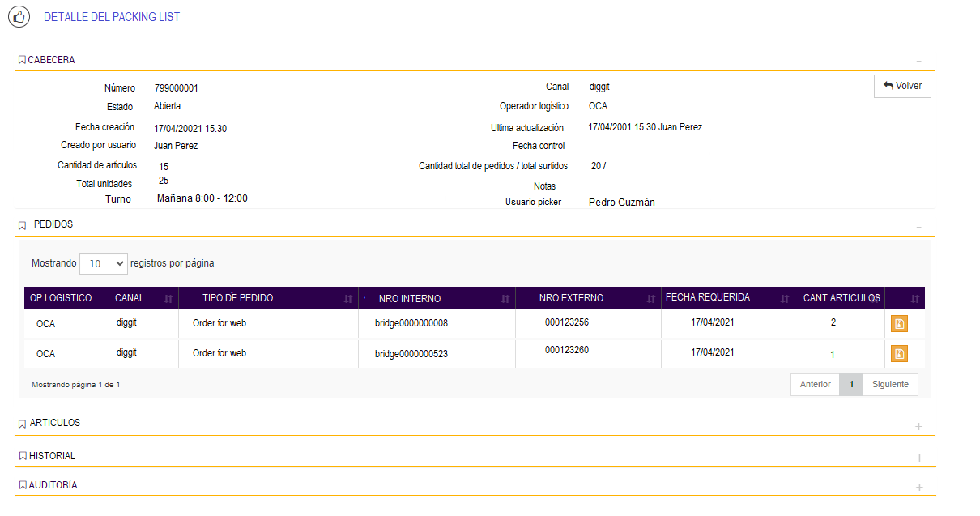
Task: Click the Volver button
Action: pyautogui.click(x=902, y=86)
